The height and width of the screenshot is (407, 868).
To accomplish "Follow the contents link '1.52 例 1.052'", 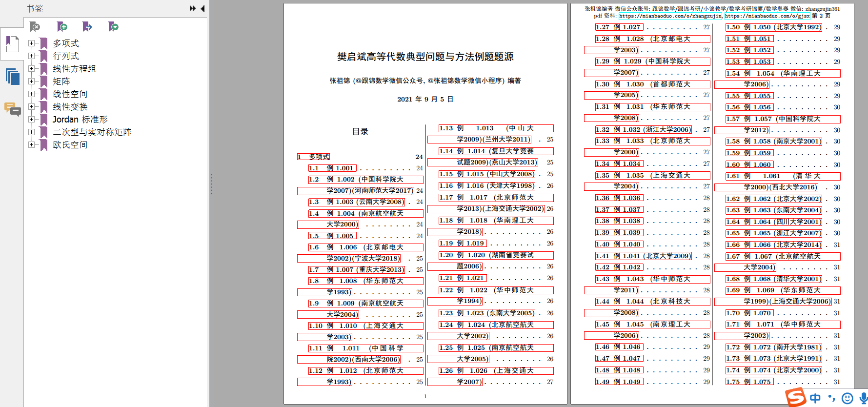I will (x=749, y=50).
